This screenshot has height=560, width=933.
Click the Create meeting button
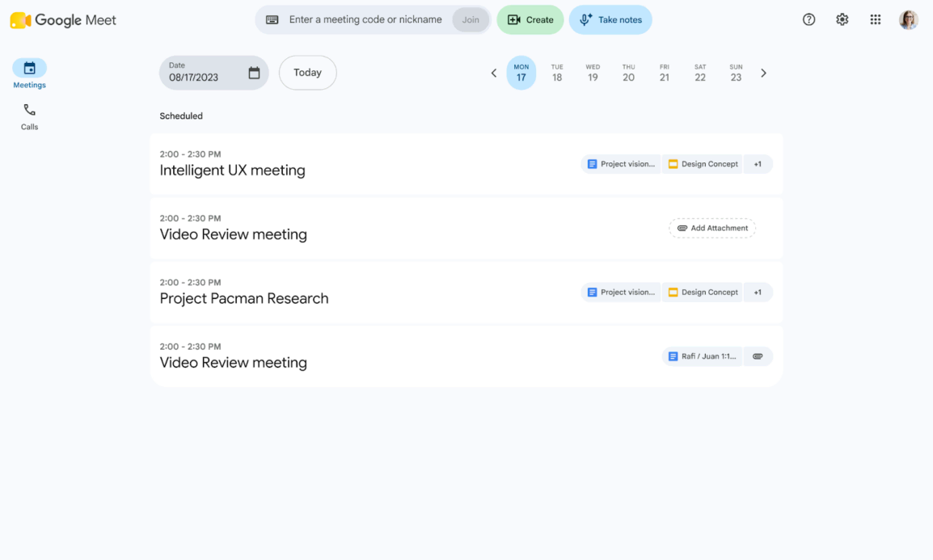coord(530,19)
